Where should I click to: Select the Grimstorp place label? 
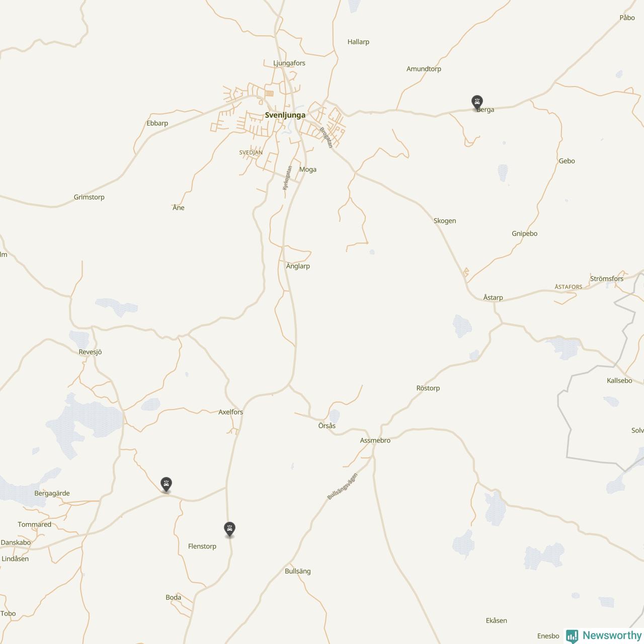click(89, 197)
